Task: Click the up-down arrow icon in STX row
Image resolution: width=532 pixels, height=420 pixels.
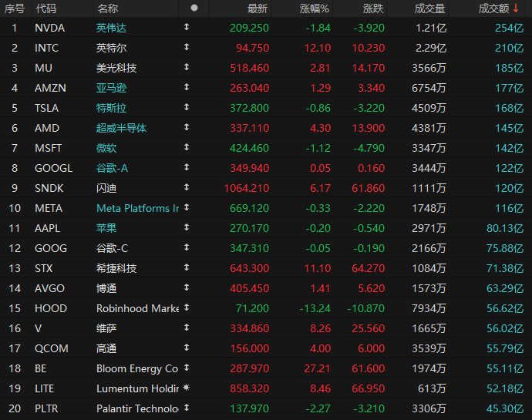Action: (187, 267)
